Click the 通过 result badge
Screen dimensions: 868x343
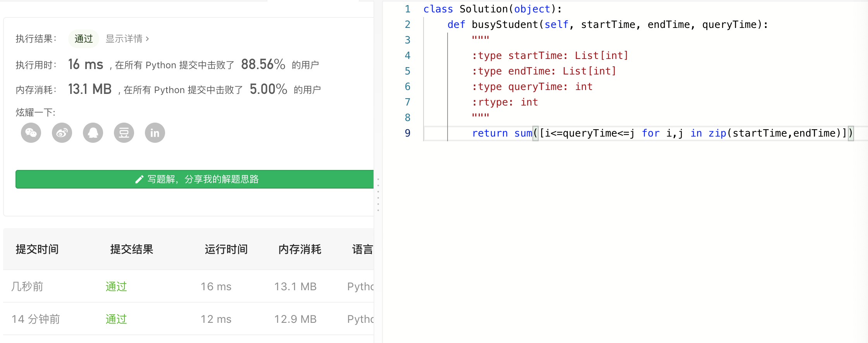(x=84, y=39)
